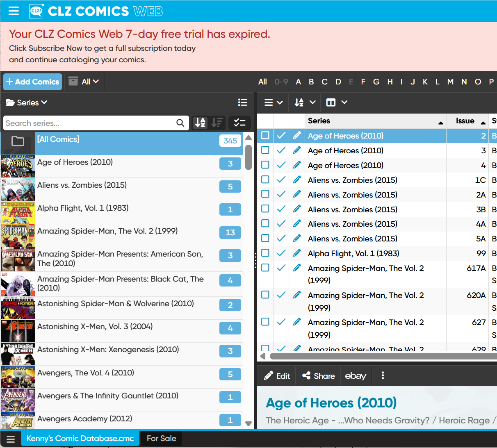Click the Search series input field
Screen dimensions: 497x448
(x=88, y=123)
